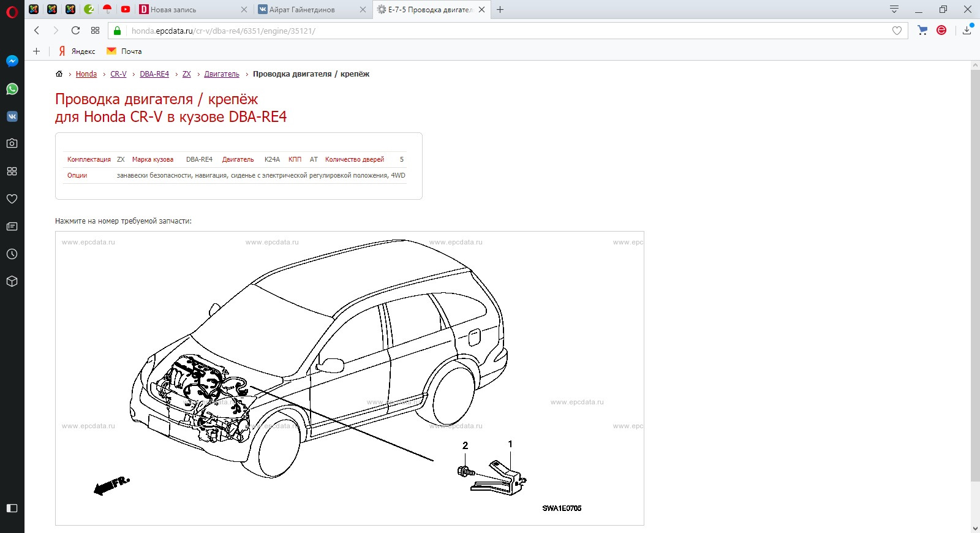Switch to the YouTube pinned tab
The image size is (980, 533).
(x=126, y=9)
